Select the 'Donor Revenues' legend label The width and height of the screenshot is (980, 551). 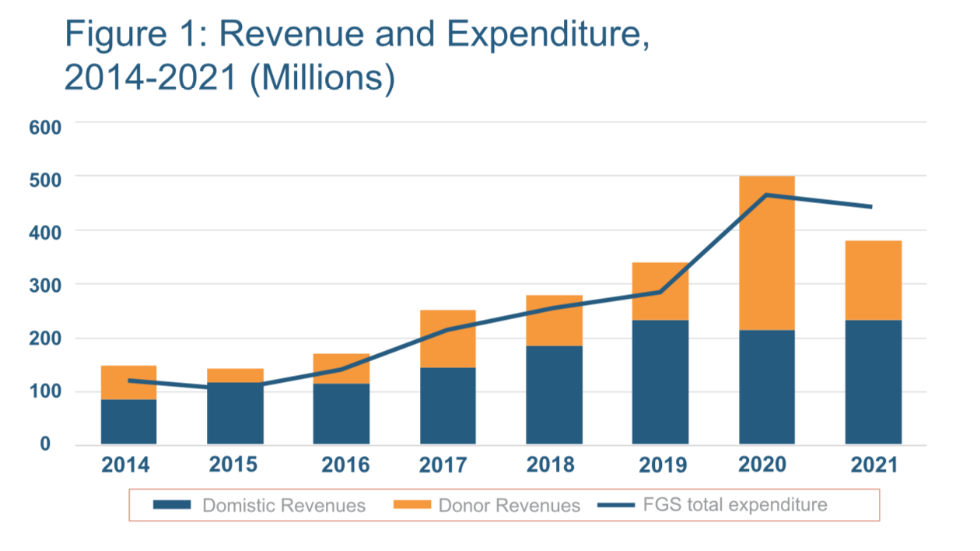(509, 506)
